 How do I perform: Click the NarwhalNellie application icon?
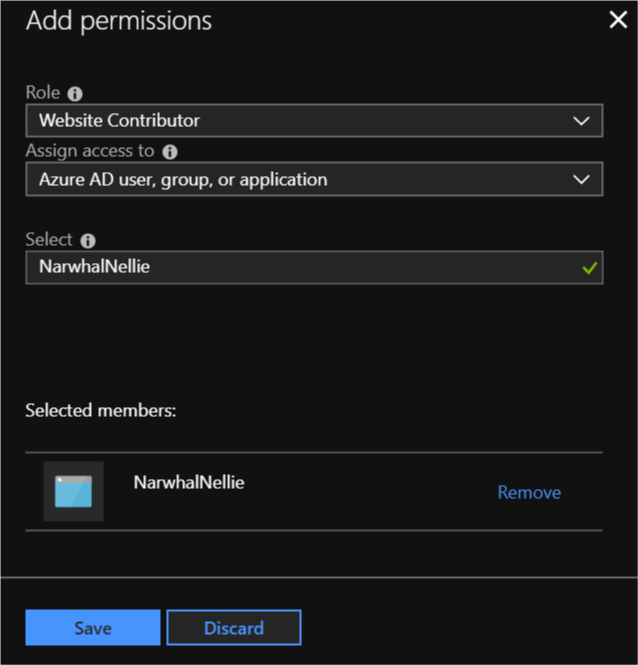point(73,492)
